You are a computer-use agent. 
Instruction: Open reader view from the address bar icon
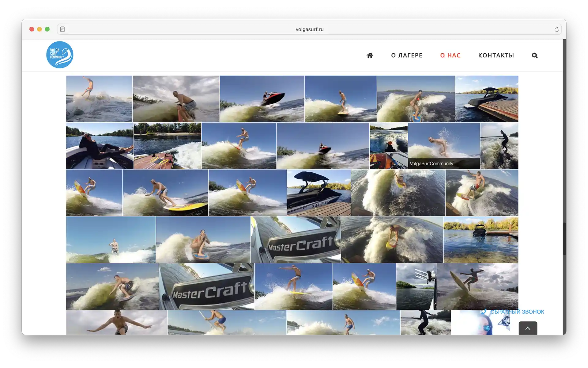coord(62,29)
